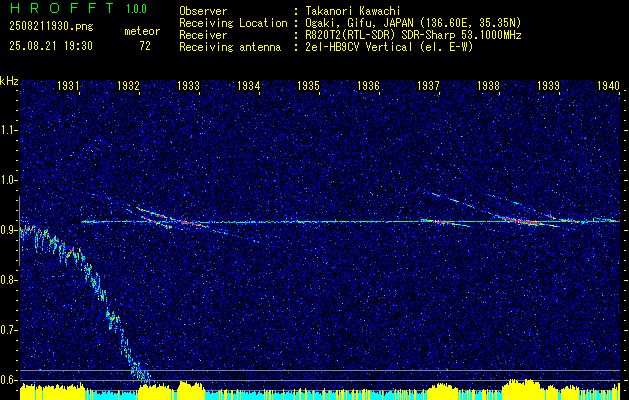
Task: Click the 1932 time marker
Action: pos(128,86)
